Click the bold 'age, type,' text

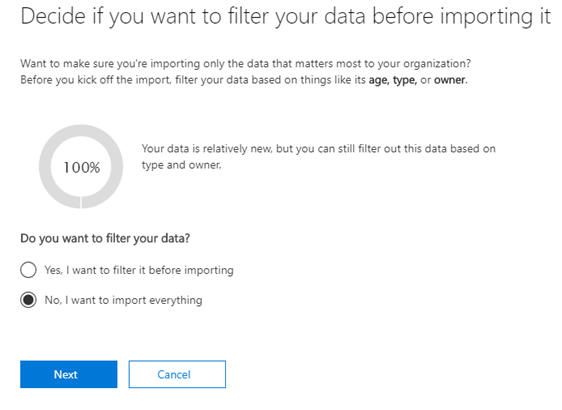(392, 80)
